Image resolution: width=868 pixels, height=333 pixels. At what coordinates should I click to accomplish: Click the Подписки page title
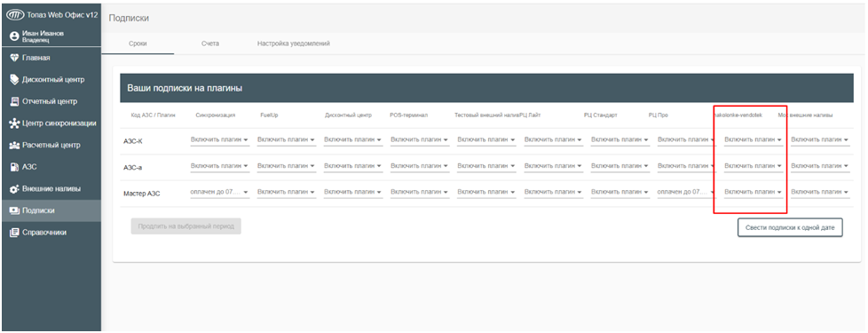click(129, 19)
